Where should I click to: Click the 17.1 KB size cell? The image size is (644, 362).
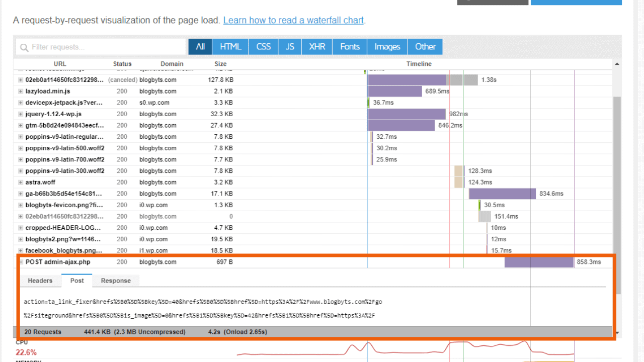pos(222,194)
